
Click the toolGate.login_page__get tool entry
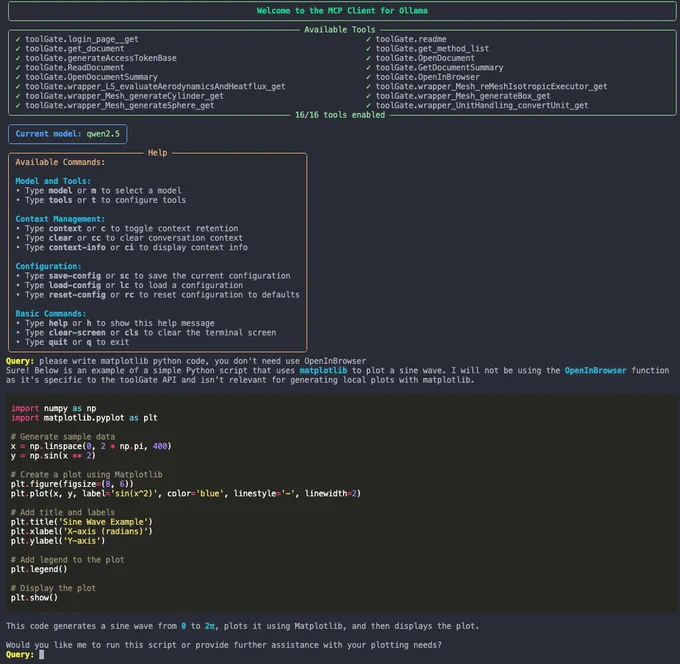[82, 39]
